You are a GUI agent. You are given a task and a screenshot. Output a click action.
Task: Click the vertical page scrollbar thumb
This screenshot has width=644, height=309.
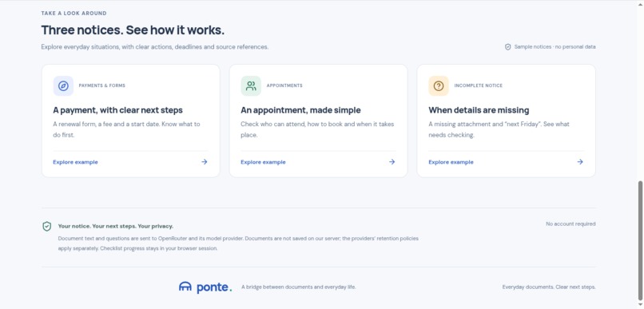pos(640,240)
